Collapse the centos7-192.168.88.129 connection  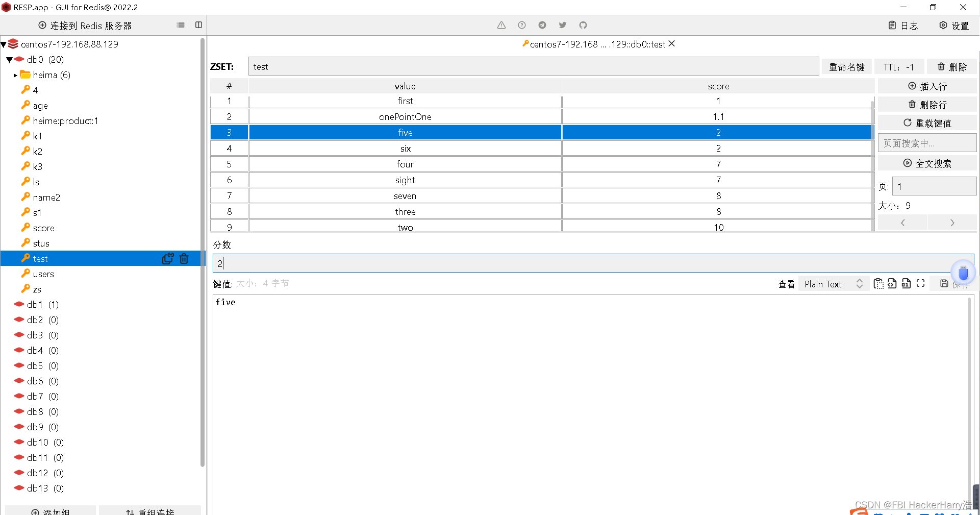click(4, 44)
